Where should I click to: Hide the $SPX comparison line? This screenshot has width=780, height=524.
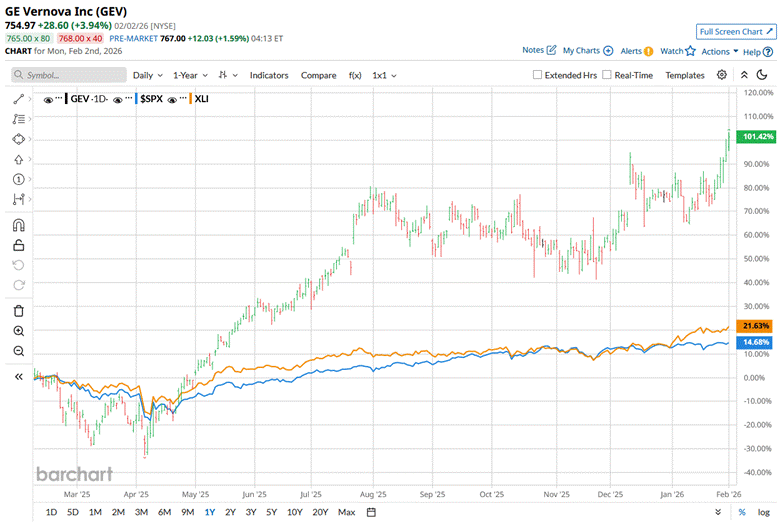(x=119, y=99)
